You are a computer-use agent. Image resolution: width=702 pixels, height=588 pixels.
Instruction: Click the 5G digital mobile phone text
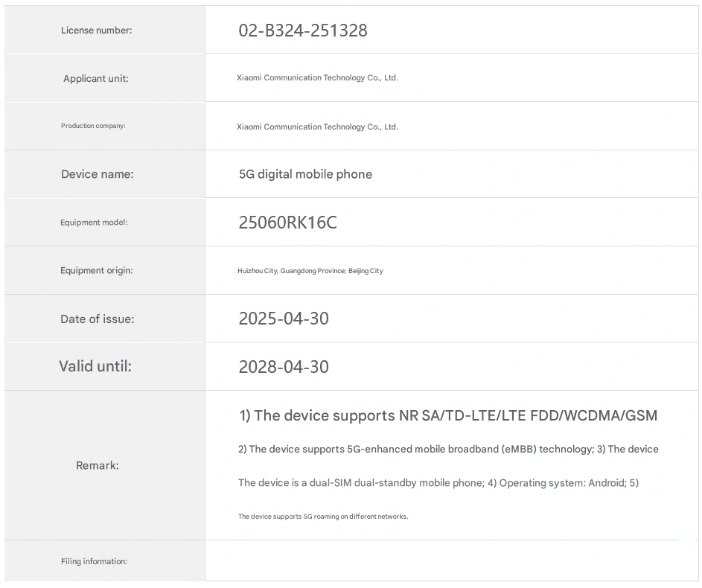point(305,174)
